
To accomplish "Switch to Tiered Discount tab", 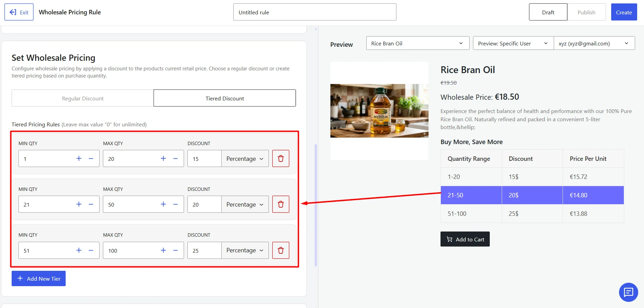I will pos(225,98).
